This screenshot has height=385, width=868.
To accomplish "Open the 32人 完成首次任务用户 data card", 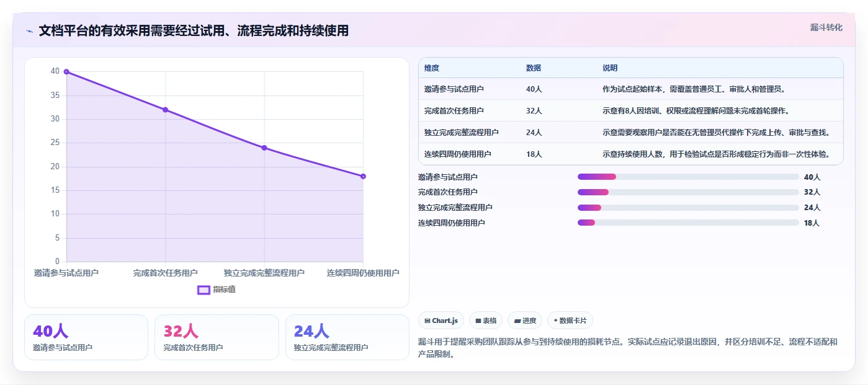I will [x=217, y=337].
